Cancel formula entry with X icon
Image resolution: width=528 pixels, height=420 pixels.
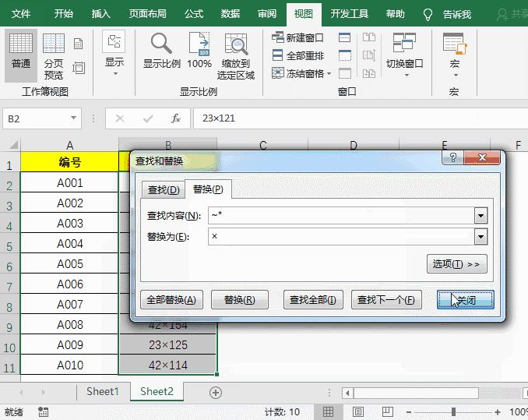pyautogui.click(x=120, y=118)
